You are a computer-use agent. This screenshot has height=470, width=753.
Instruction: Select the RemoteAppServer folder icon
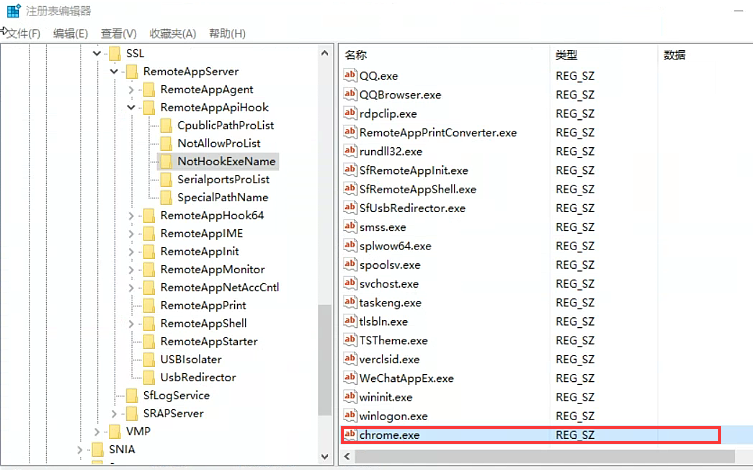(x=132, y=72)
